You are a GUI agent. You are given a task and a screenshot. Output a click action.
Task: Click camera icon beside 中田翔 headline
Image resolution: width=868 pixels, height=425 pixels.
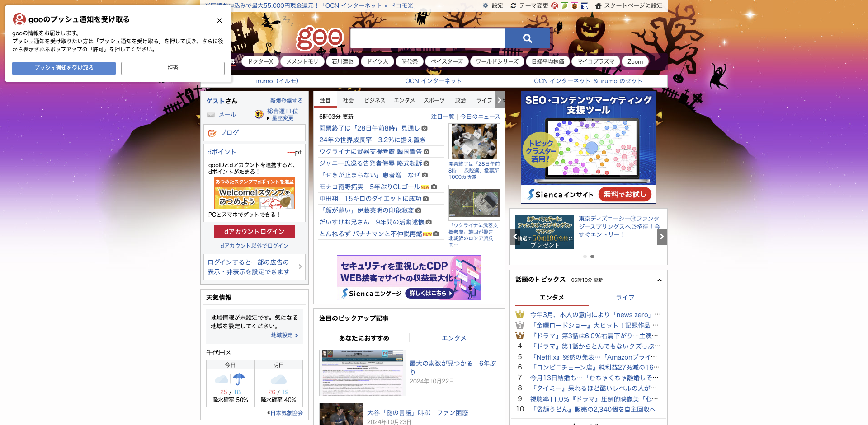426,199
